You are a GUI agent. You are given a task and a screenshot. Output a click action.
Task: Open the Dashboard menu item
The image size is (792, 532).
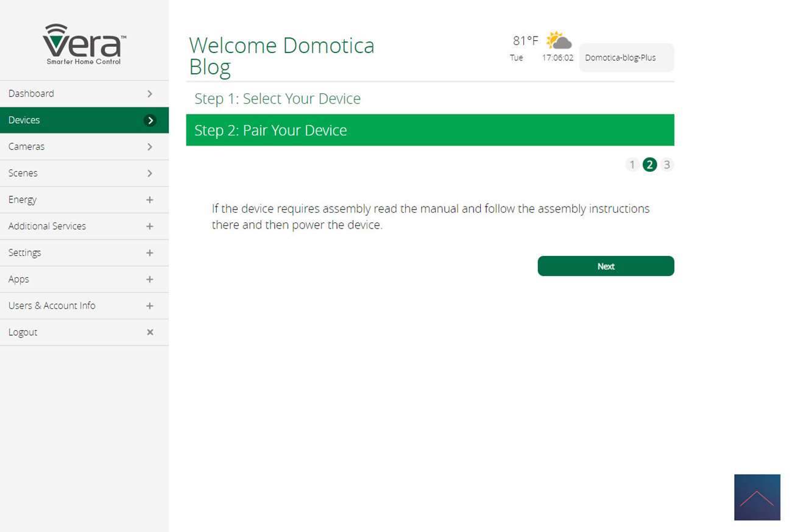pos(32,94)
